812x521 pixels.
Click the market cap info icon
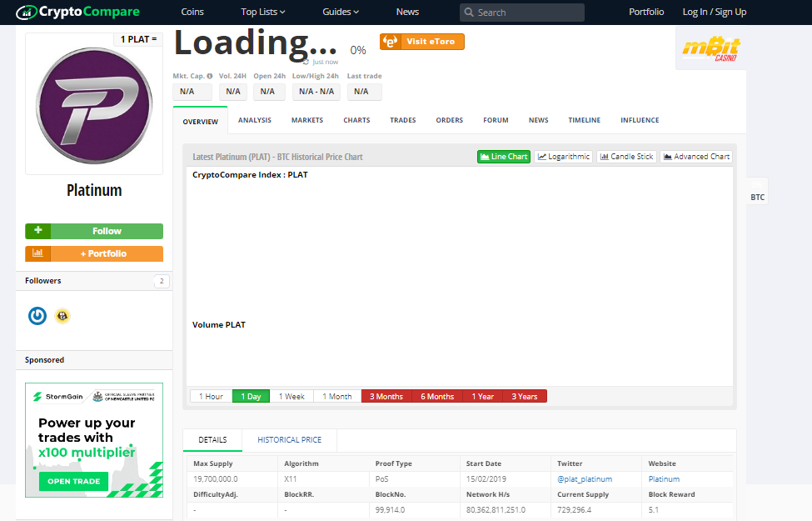point(210,76)
